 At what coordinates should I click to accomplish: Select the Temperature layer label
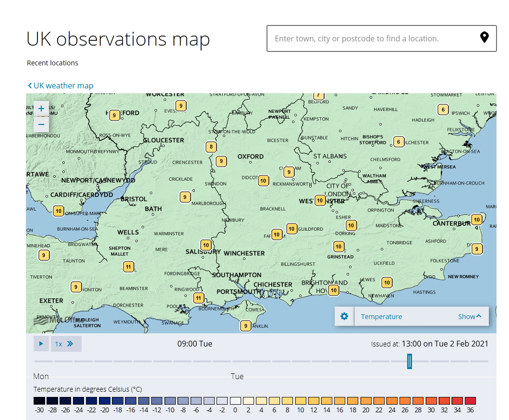382,316
